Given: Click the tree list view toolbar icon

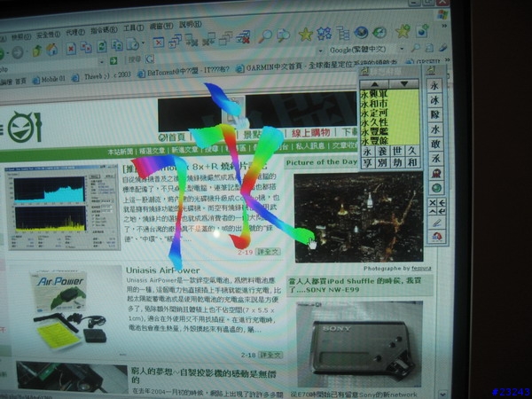Looking at the screenshot, I should (x=343, y=34).
